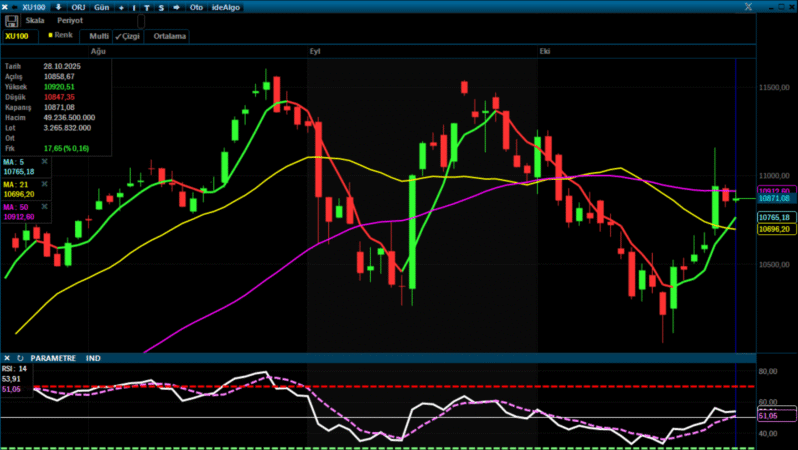The image size is (798, 450).
Task: Click the 'S' icon in title bar
Action: [161, 6]
